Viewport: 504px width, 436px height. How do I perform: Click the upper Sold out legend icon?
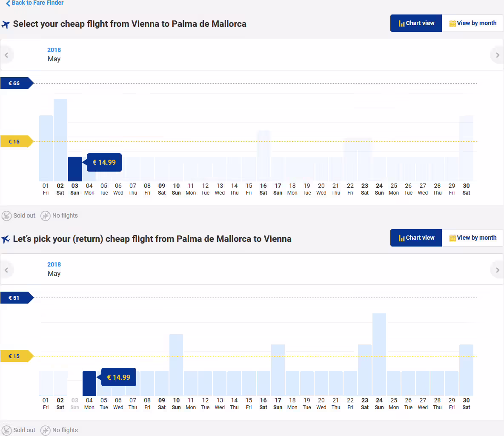(6, 216)
